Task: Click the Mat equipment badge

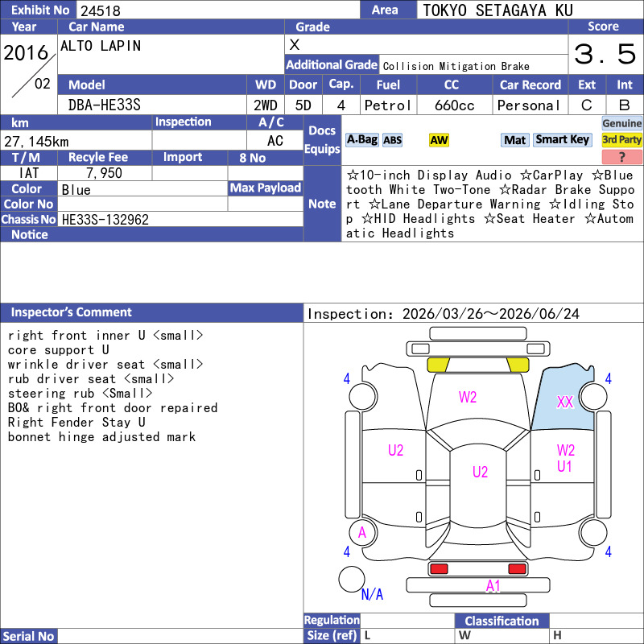Action: (514, 140)
